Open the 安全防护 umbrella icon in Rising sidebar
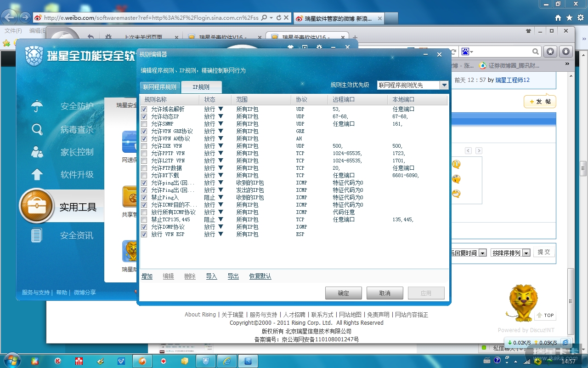Image resolution: width=588 pixels, height=368 pixels. click(37, 106)
